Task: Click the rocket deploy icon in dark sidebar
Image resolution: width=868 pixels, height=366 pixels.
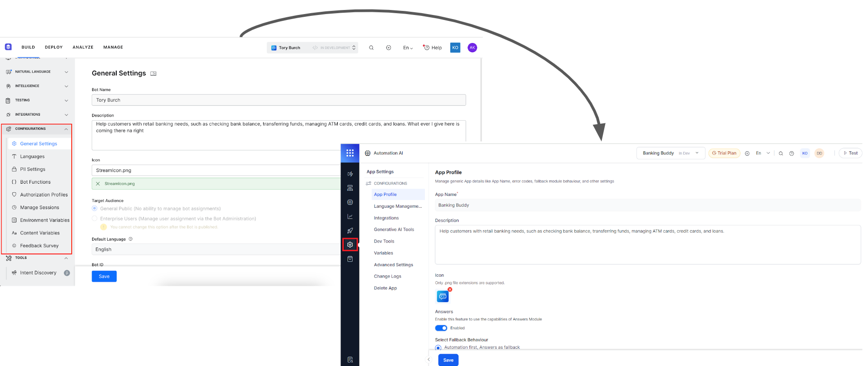Action: pyautogui.click(x=350, y=231)
